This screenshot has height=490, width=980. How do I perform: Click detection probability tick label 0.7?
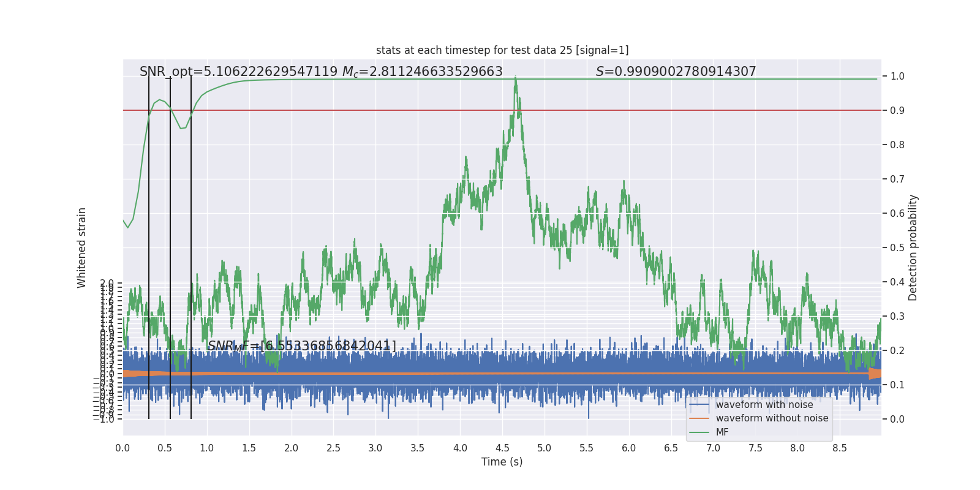click(x=897, y=179)
